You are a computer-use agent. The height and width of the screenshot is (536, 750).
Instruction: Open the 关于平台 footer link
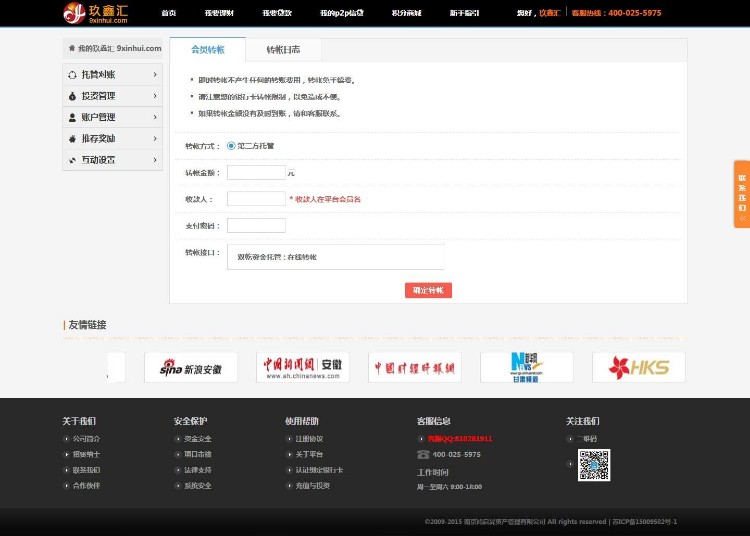[x=309, y=454]
